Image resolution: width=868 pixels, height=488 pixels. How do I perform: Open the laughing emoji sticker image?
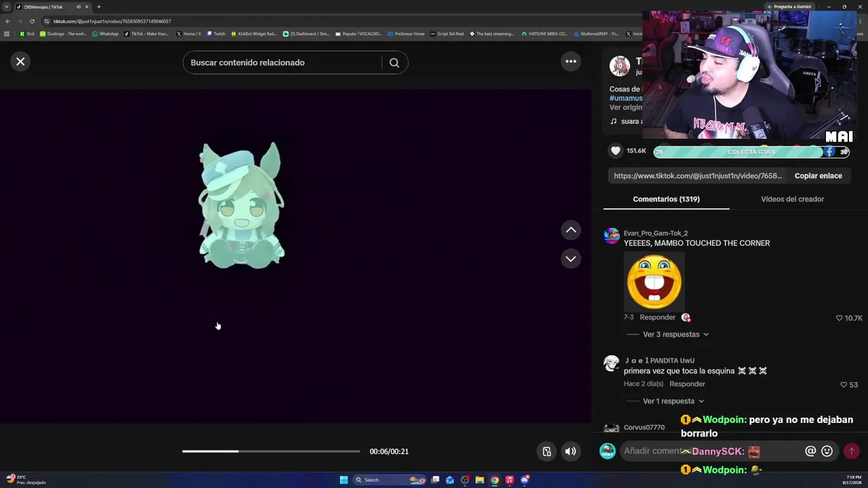(654, 281)
